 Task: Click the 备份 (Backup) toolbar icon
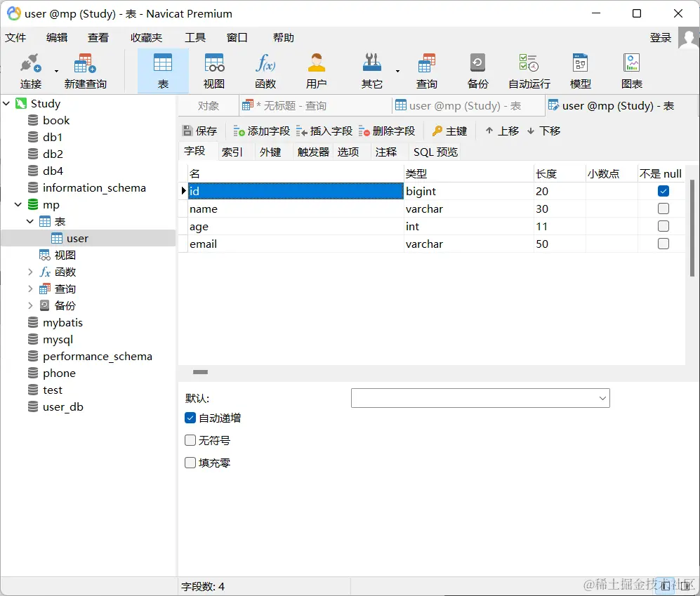[477, 63]
